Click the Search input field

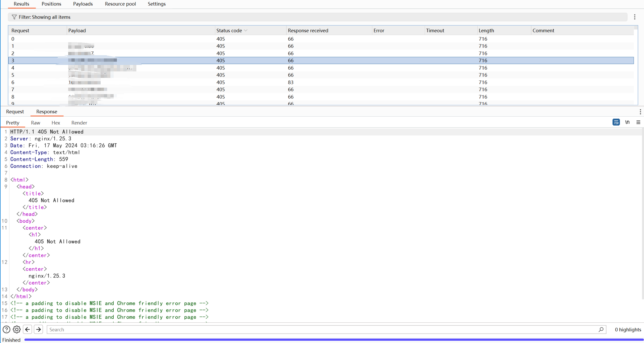(326, 329)
